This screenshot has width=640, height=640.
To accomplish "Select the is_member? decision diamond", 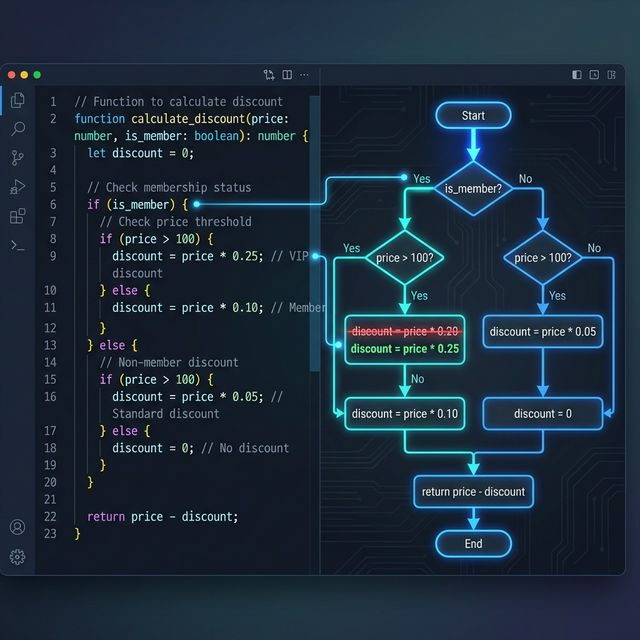I will 473,188.
